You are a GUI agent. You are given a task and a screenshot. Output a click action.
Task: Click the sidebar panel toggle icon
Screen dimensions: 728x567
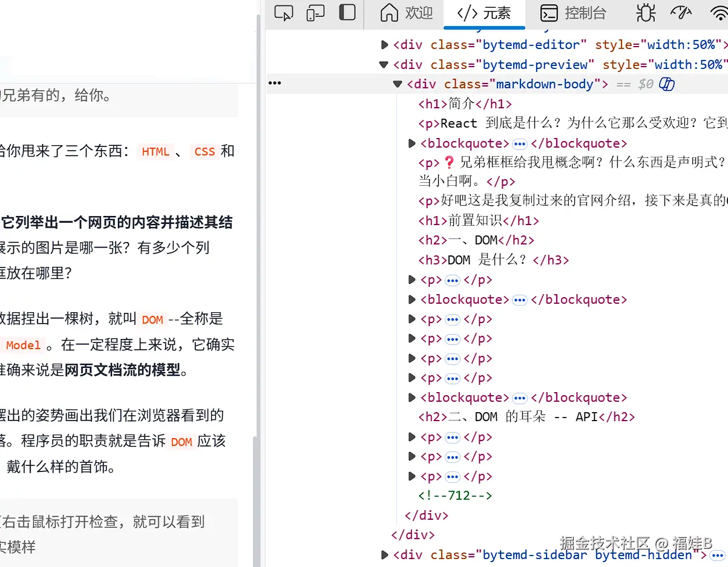(347, 12)
